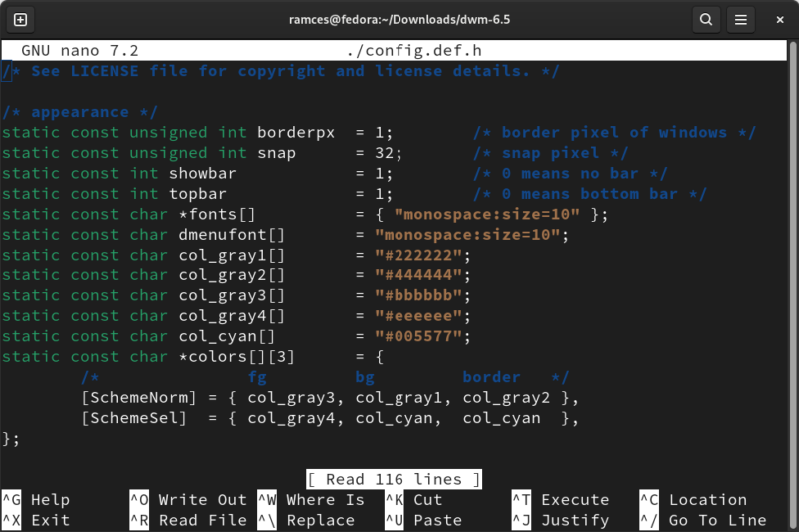Click the '0 means bottom bar' comment
The image size is (799, 532).
point(590,194)
